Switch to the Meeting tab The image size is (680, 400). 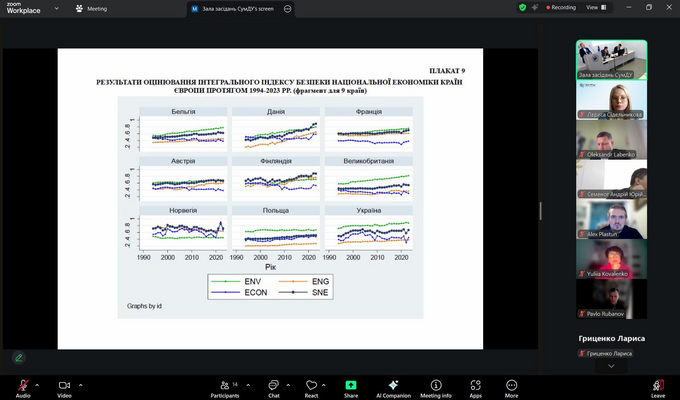click(x=91, y=8)
